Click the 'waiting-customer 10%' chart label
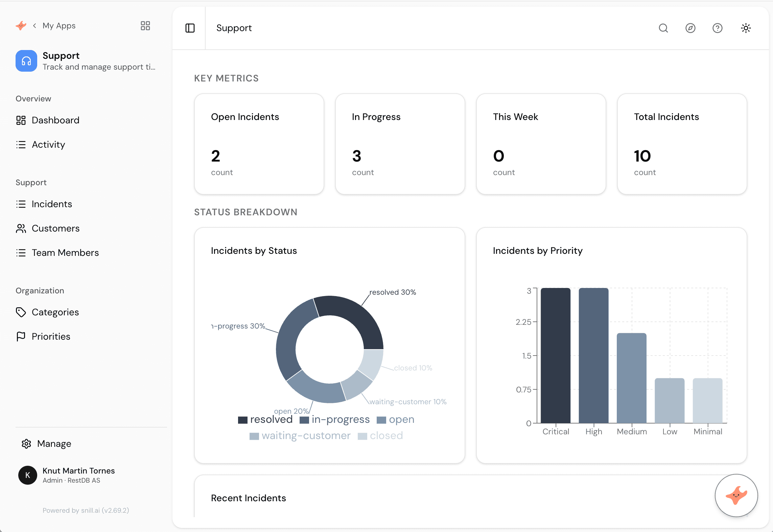 [x=408, y=402]
